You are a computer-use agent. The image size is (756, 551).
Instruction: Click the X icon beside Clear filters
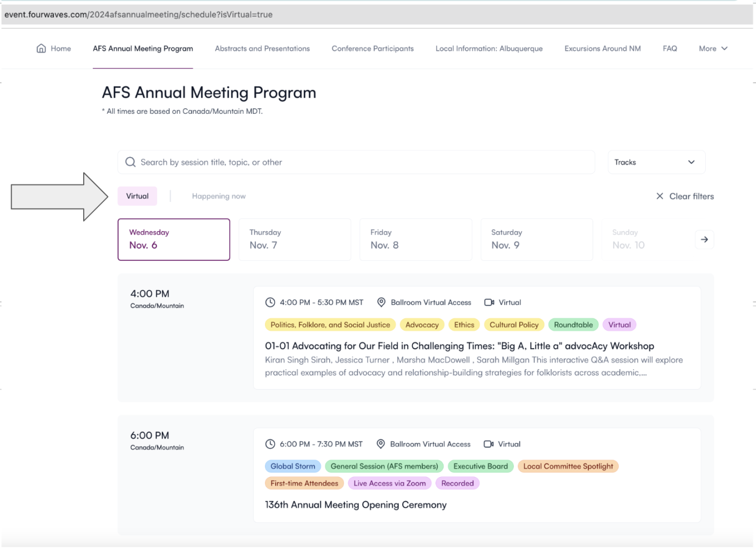point(659,196)
